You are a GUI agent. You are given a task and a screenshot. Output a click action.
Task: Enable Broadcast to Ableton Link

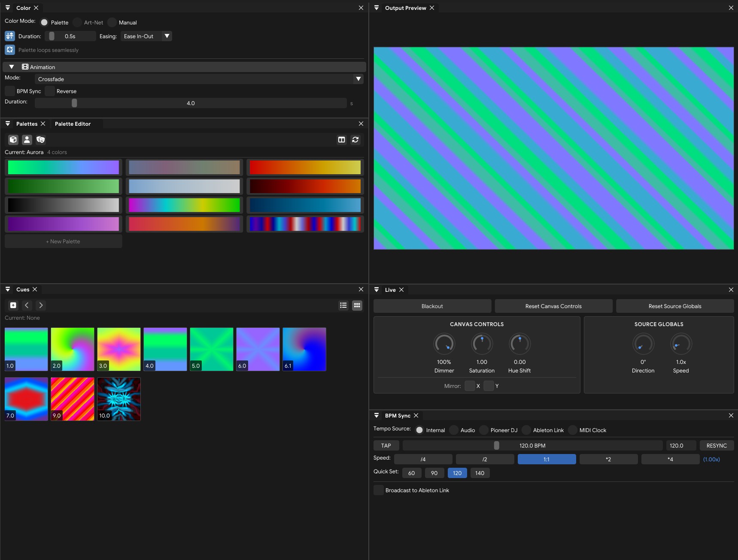[x=379, y=490]
